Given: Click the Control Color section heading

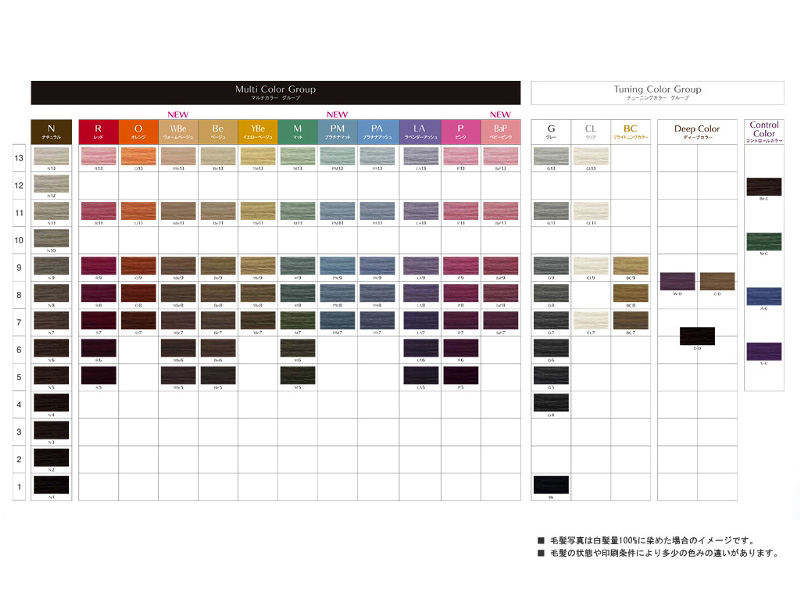Looking at the screenshot, I should click(x=763, y=131).
